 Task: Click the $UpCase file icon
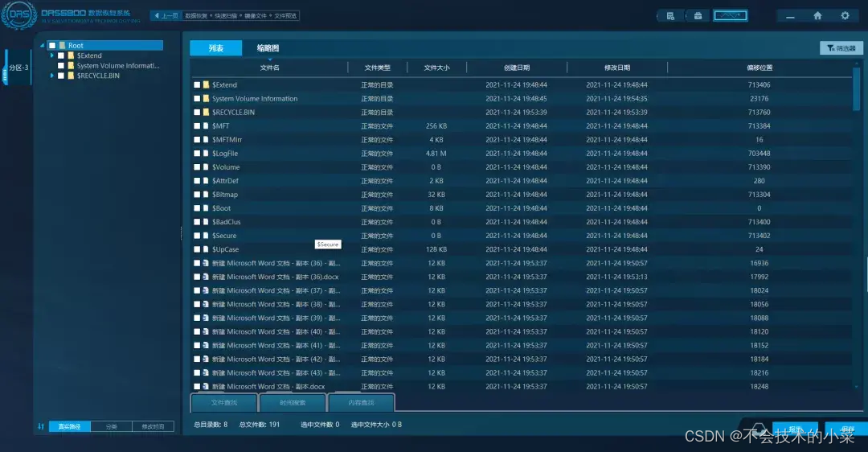tap(206, 249)
